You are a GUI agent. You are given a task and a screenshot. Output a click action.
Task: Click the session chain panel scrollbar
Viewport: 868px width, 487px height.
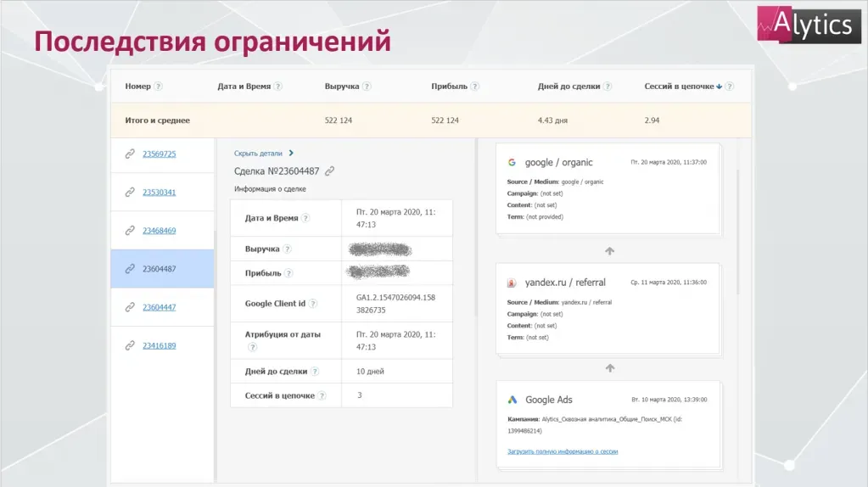click(738, 232)
